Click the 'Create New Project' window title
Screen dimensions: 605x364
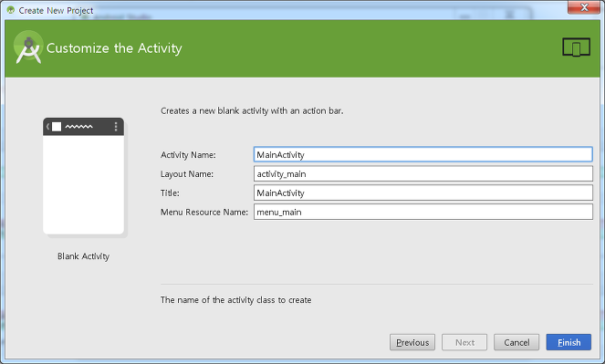56,10
